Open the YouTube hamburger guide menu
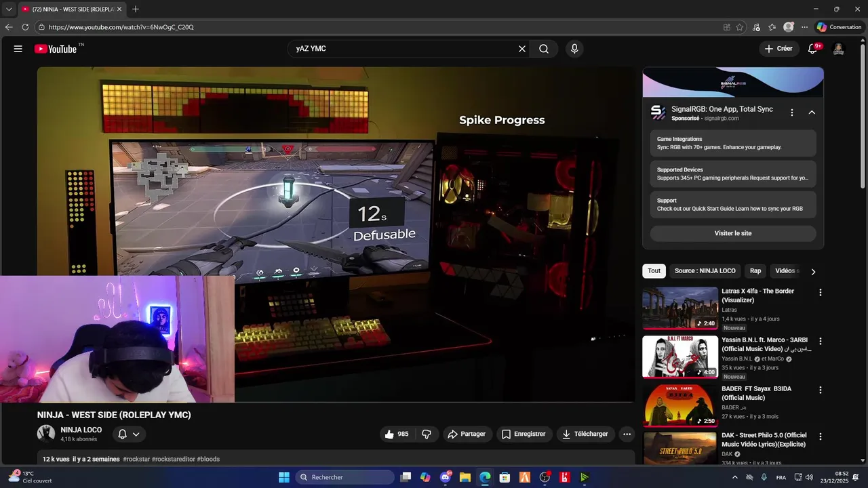The width and height of the screenshot is (868, 488). [18, 49]
